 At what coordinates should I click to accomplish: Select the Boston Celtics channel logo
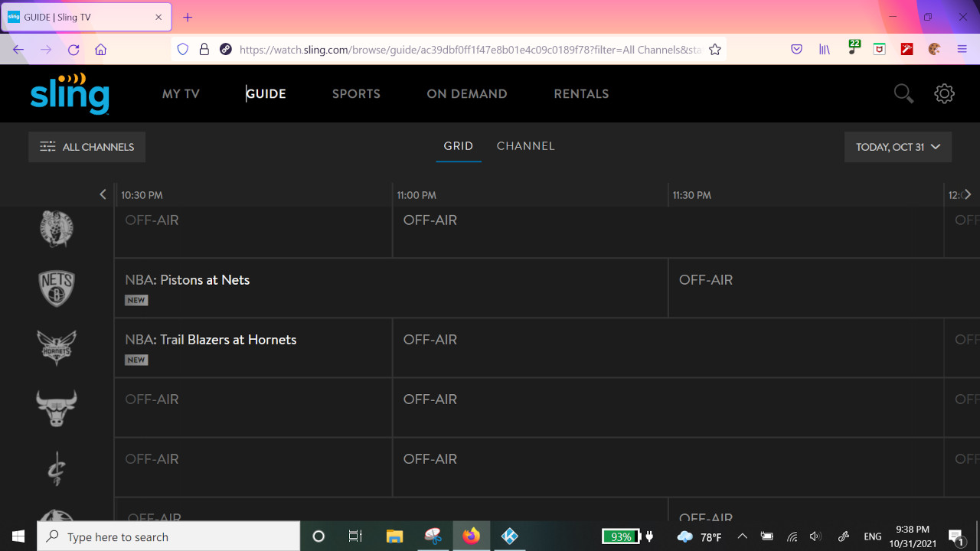[56, 228]
